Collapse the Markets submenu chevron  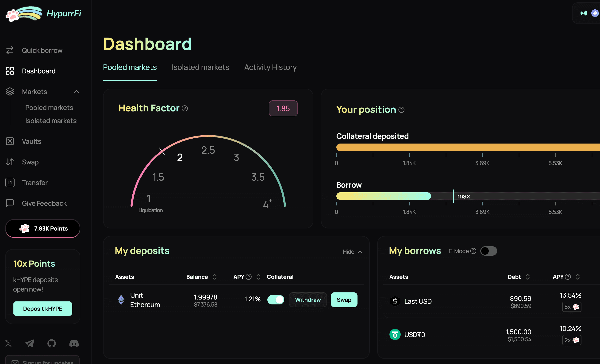pos(77,92)
